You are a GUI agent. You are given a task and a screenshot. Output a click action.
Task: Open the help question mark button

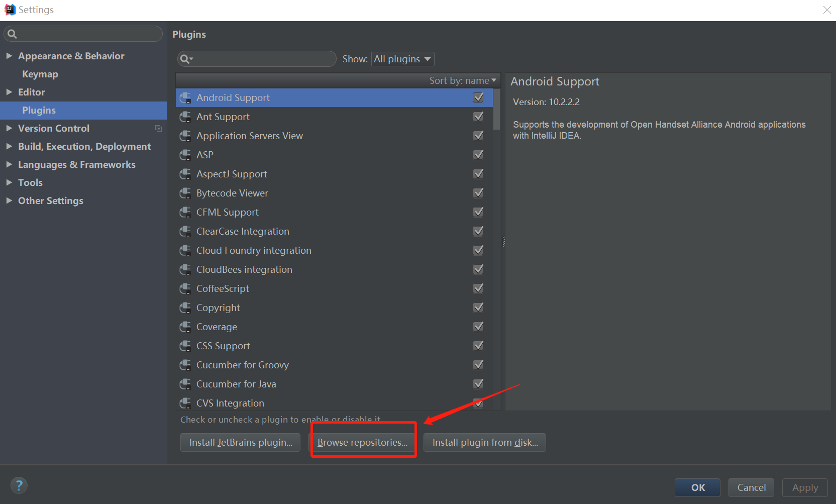(x=19, y=485)
